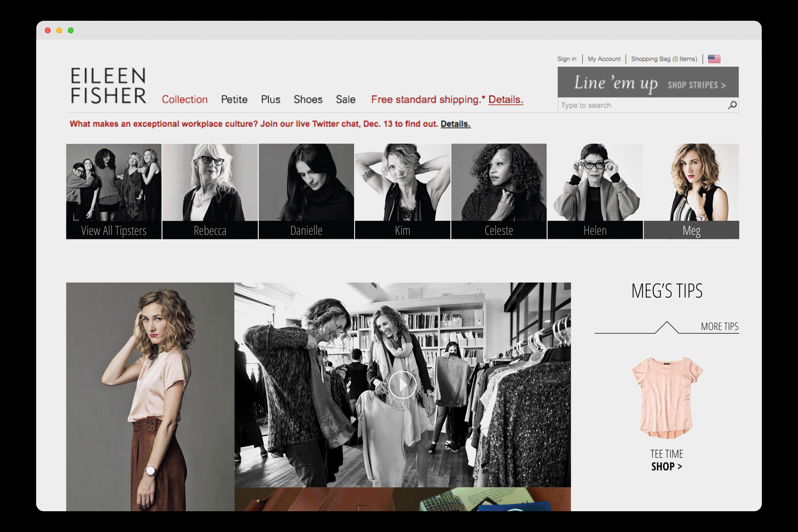Open the Sale section
The image size is (798, 532).
point(345,100)
